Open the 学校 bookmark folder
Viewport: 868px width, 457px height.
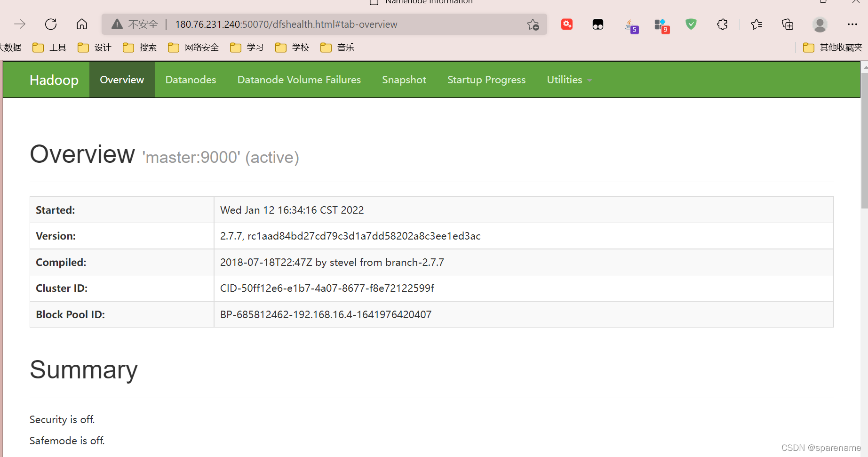click(x=292, y=48)
